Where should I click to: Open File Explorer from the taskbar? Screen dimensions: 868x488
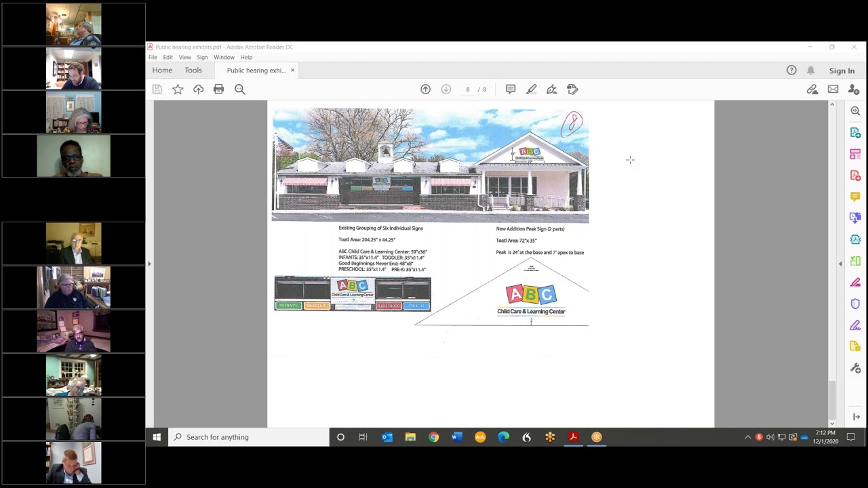410,437
